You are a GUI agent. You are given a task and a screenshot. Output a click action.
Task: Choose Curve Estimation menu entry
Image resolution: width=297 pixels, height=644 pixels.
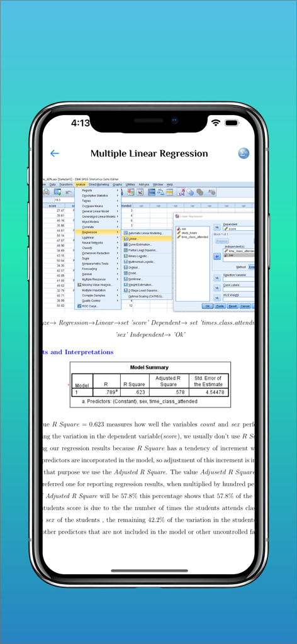tap(146, 245)
